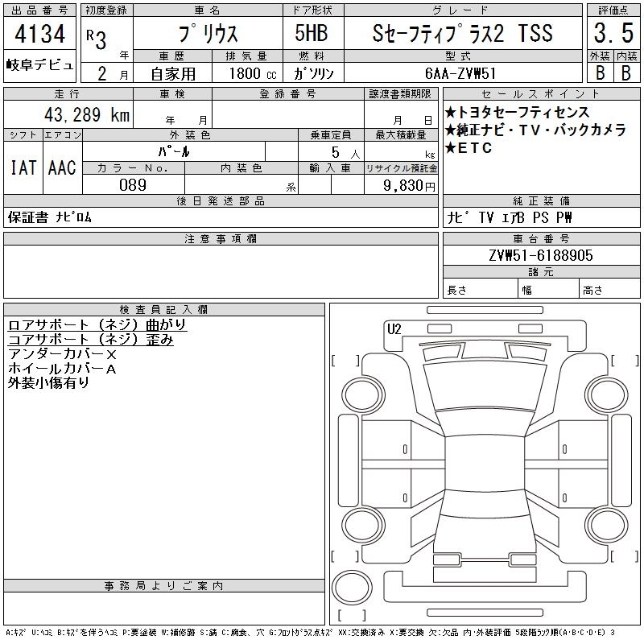Click the 高さ dimension field
The height and width of the screenshot is (644, 644).
(x=609, y=289)
